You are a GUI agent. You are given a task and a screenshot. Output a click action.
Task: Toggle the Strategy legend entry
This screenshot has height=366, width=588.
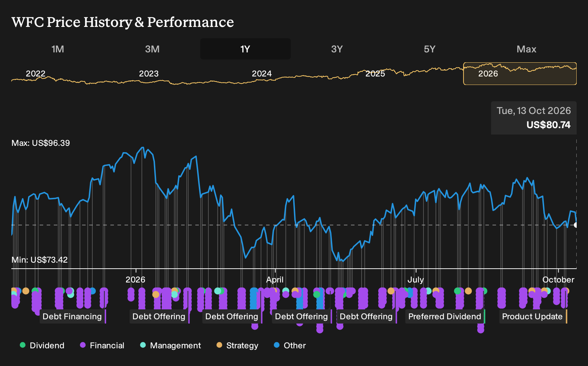click(x=237, y=345)
